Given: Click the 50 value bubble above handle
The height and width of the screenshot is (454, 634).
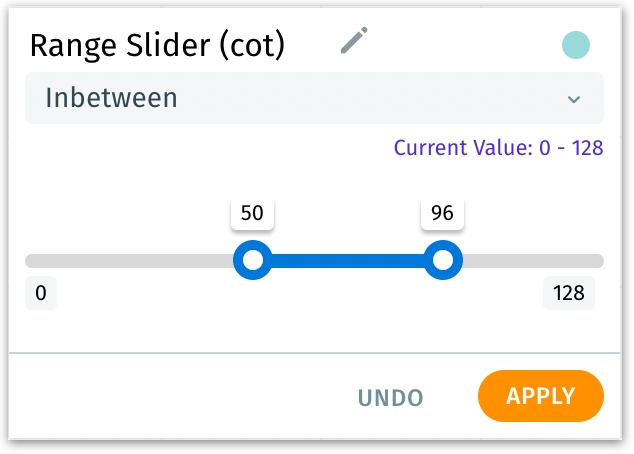Looking at the screenshot, I should [x=253, y=213].
